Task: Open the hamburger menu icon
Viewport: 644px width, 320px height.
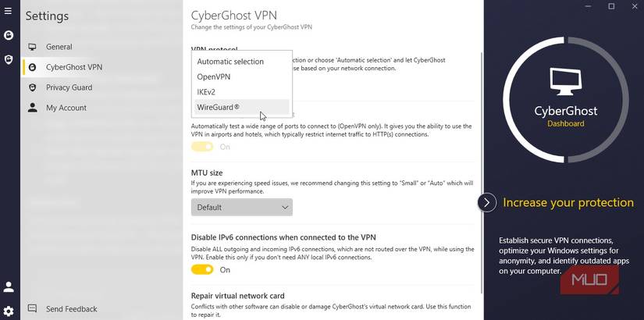Action: point(8,11)
